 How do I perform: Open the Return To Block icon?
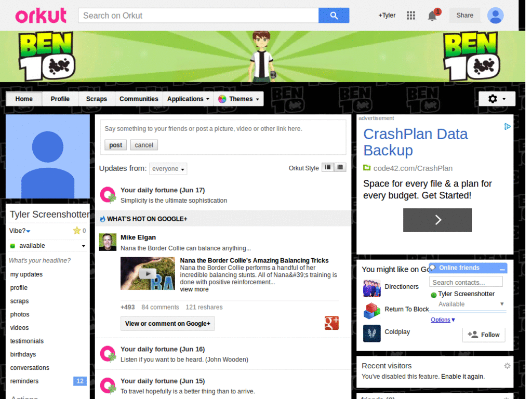[x=372, y=311]
